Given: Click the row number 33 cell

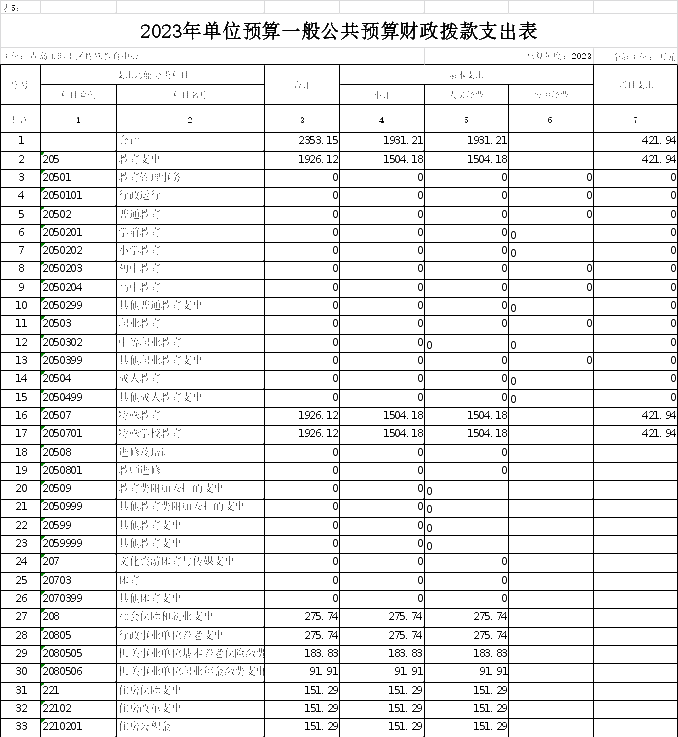Looking at the screenshot, I should 20,726.
